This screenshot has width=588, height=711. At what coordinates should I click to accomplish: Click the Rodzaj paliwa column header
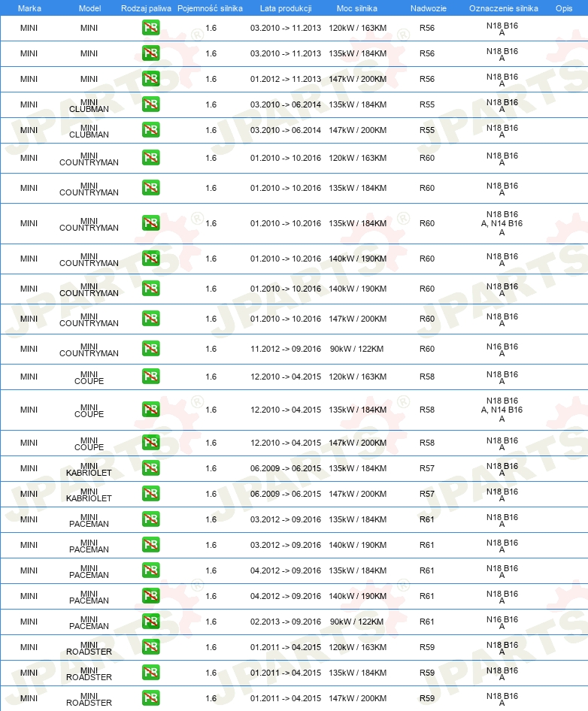[x=146, y=8]
